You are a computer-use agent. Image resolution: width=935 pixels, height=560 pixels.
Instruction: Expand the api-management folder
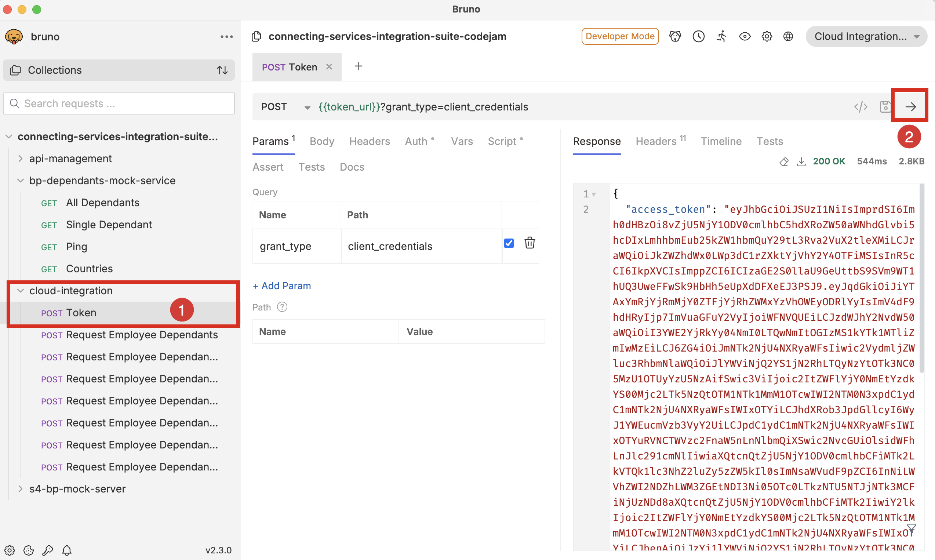click(x=21, y=159)
